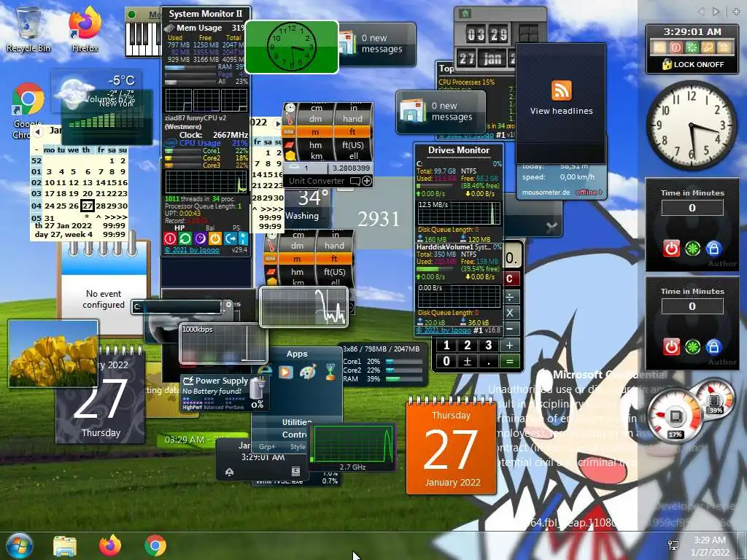The height and width of the screenshot is (560, 747).
Task: Click the green restart icon in LOCK ON/OFF gadget
Action: click(x=692, y=47)
